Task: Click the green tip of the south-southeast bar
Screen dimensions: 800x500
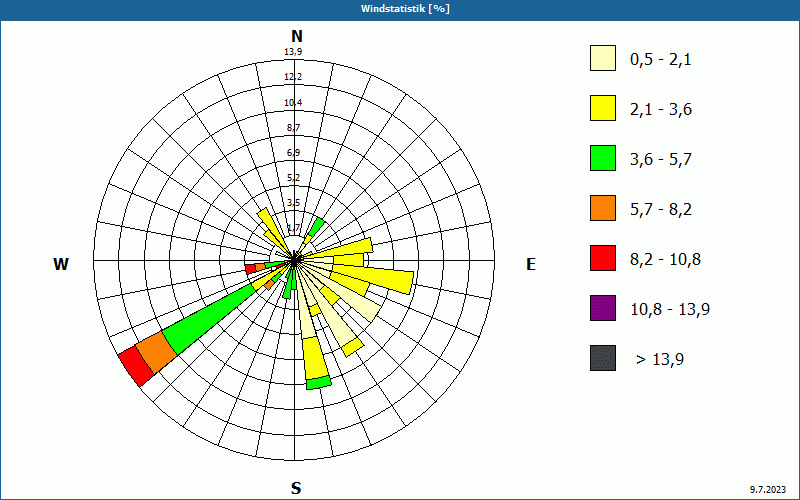Action: pos(319,383)
